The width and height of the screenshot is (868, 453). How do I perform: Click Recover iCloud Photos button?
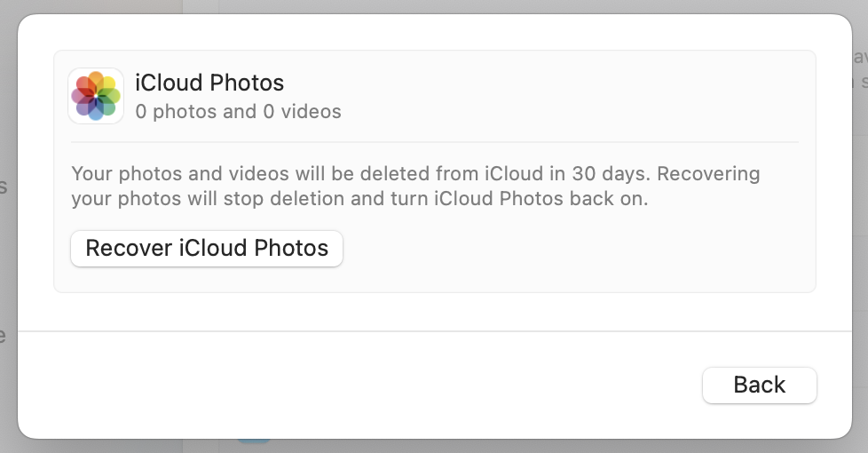[x=207, y=248]
